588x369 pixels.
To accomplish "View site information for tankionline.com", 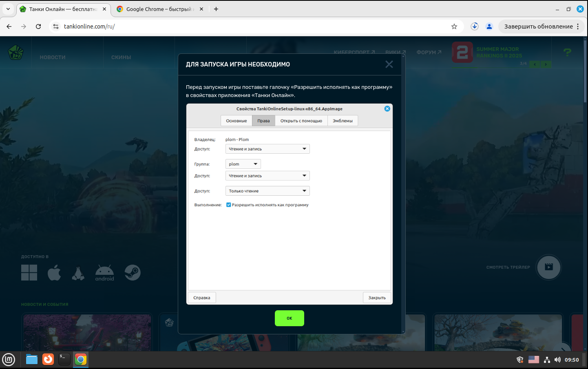I will click(x=56, y=27).
